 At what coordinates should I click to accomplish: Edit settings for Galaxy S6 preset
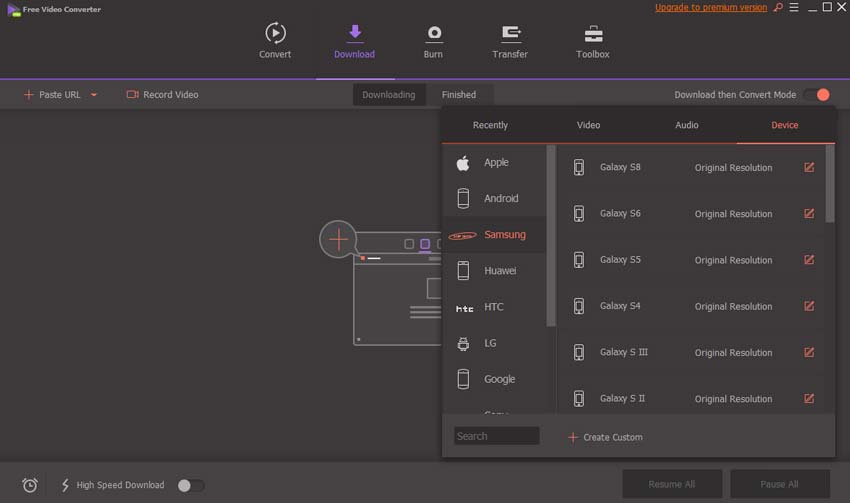[x=809, y=214]
